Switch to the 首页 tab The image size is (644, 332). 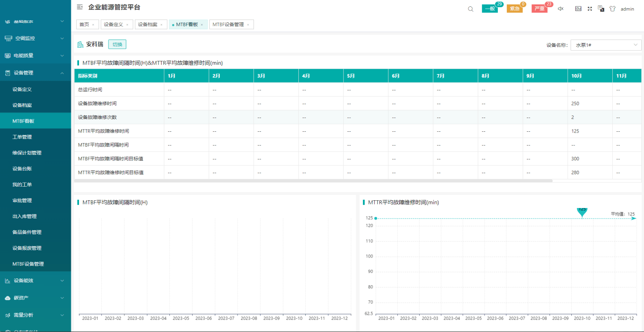tap(84, 25)
